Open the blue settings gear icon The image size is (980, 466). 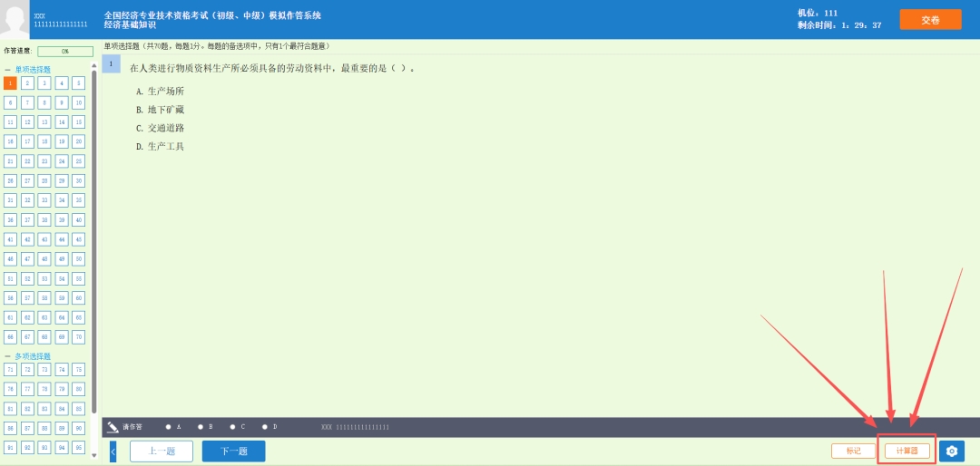click(x=951, y=451)
